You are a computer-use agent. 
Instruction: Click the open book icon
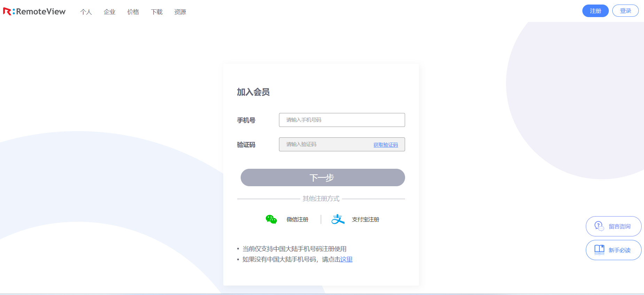tap(599, 250)
